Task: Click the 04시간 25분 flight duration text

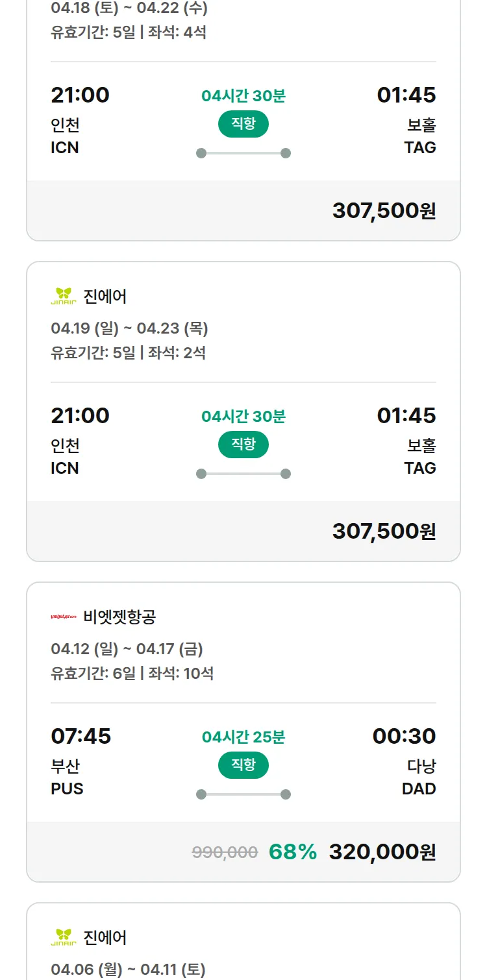Action: 243,737
